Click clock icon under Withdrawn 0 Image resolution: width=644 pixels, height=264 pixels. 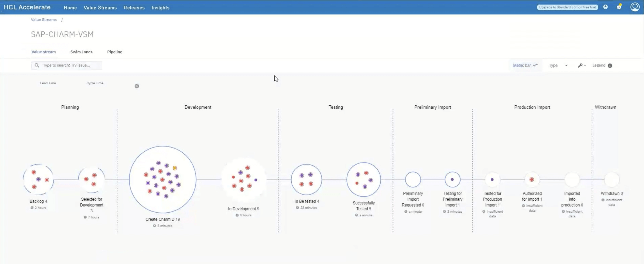(603, 200)
